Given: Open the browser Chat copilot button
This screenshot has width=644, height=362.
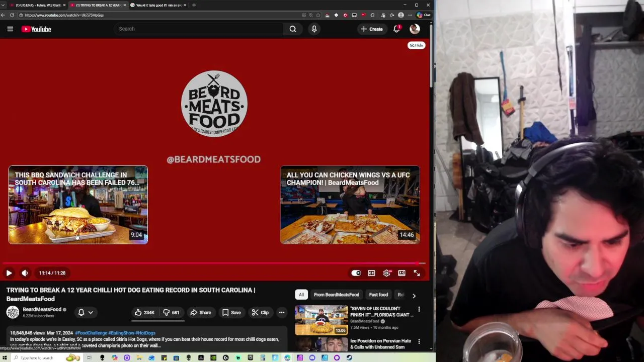Looking at the screenshot, I should click(x=424, y=15).
